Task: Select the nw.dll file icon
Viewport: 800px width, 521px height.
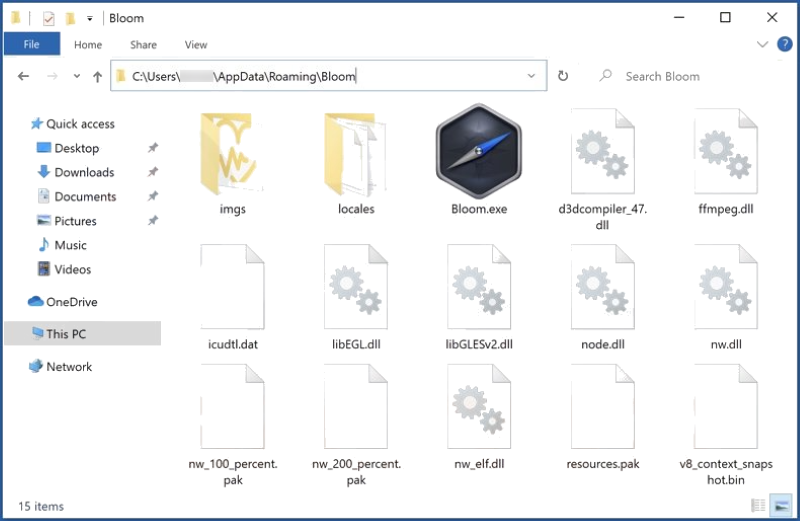Action: [x=726, y=287]
